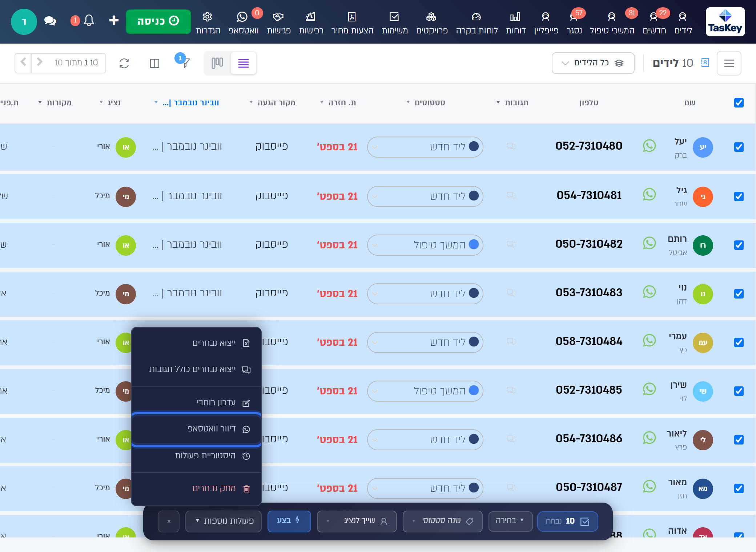
Task: Open status dropdown for יעל ברק row
Action: click(425, 147)
